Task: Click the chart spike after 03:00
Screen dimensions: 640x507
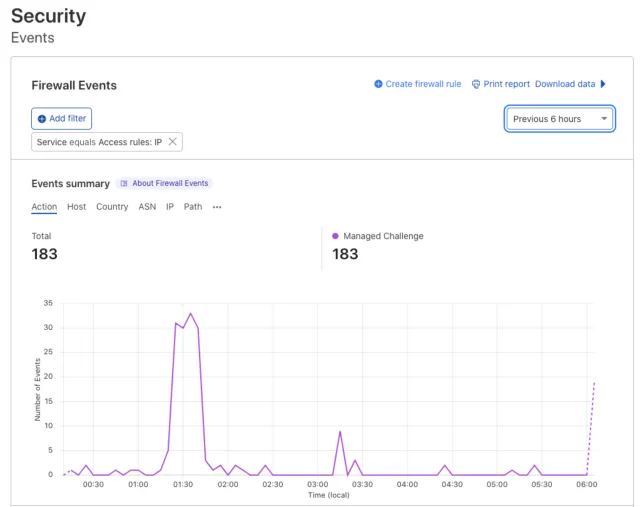Action: coord(340,431)
